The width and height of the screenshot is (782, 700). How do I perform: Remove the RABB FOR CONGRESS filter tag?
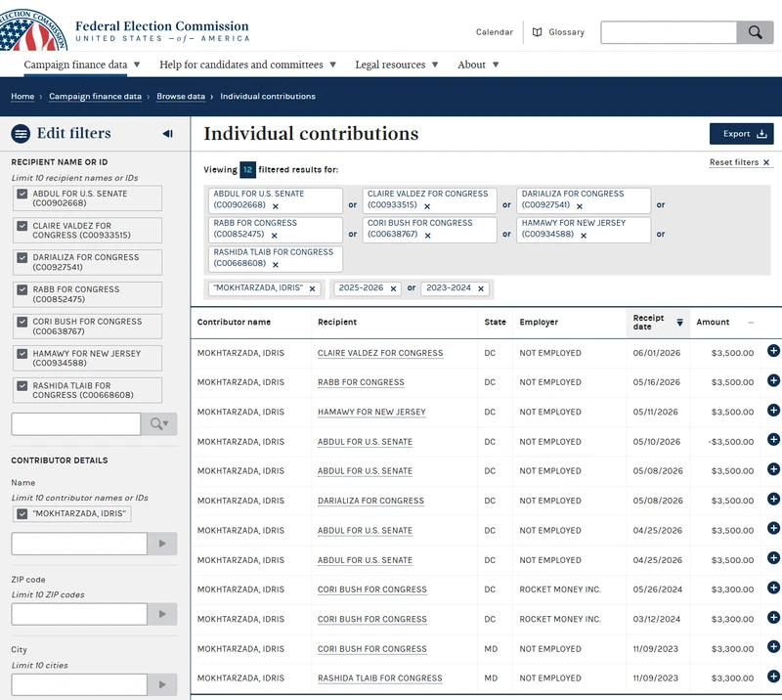(275, 236)
